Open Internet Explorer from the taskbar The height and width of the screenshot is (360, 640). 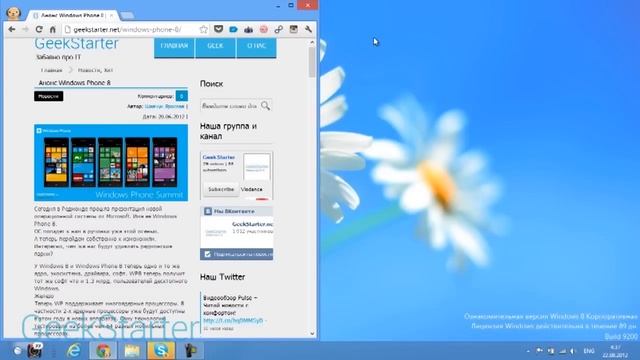tap(73, 350)
